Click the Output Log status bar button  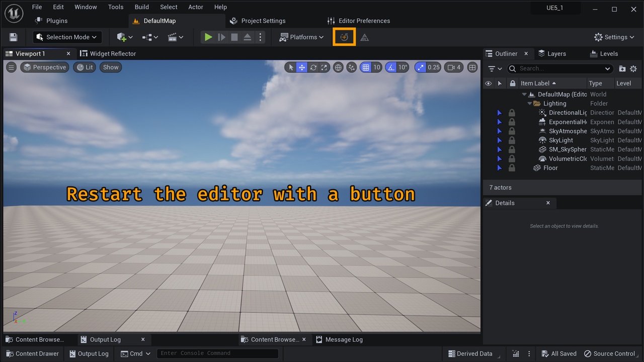89,353
